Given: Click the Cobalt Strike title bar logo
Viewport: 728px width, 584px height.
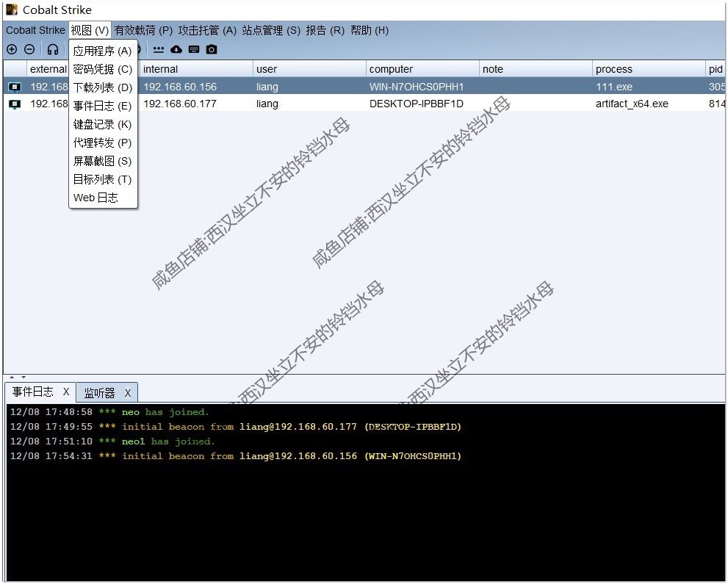Looking at the screenshot, I should click(x=12, y=10).
